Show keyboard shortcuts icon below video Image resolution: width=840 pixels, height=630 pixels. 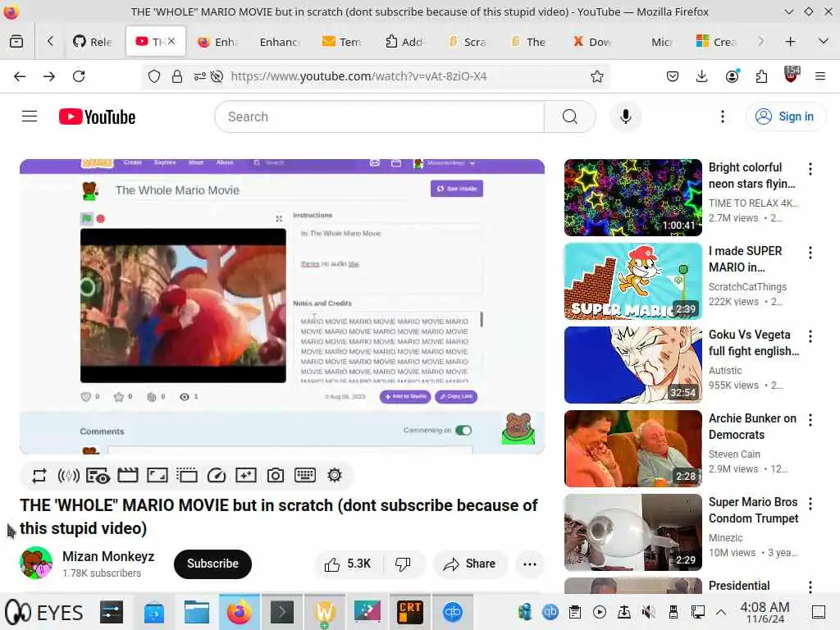coord(305,476)
